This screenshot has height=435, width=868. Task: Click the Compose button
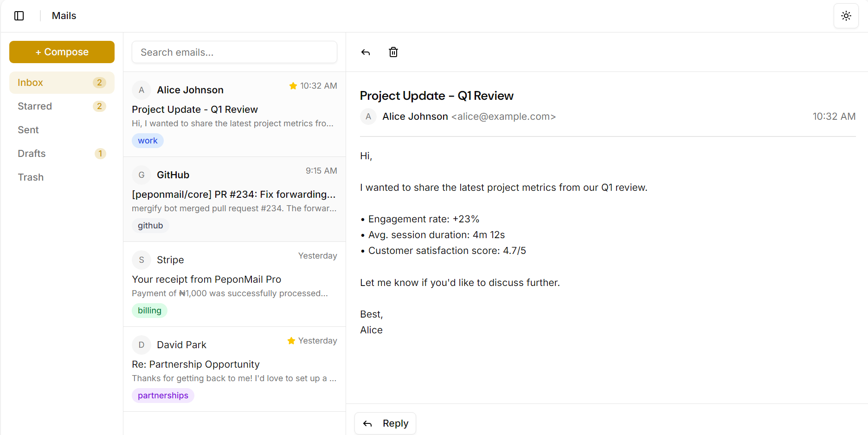(62, 52)
